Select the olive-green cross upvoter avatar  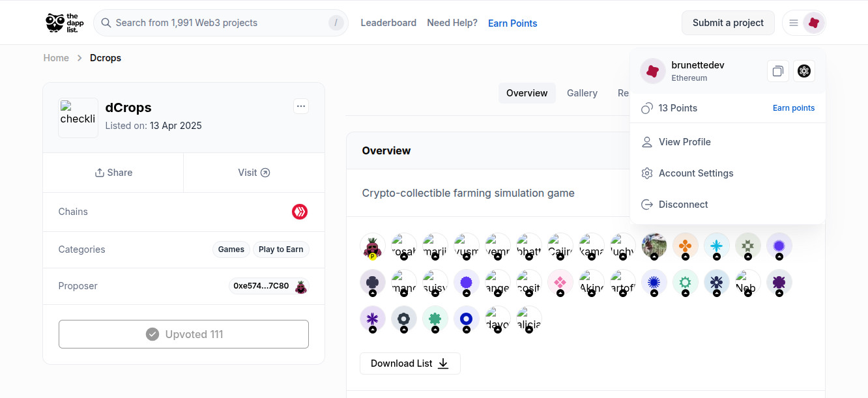tap(748, 246)
